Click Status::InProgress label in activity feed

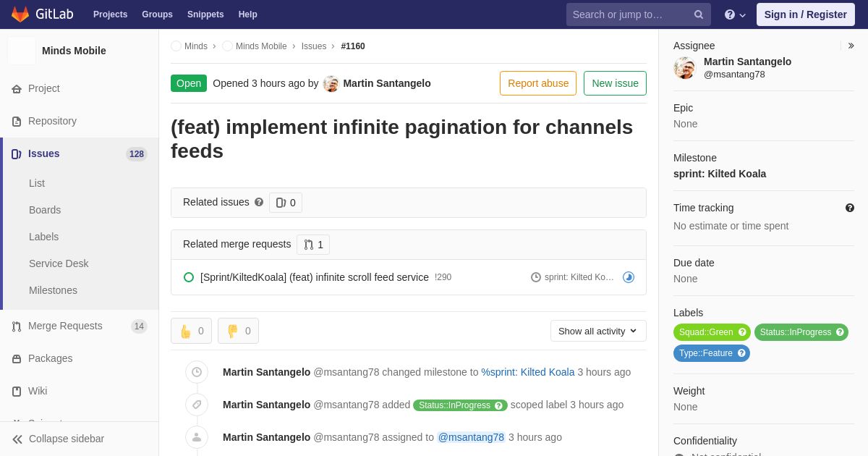coord(460,405)
